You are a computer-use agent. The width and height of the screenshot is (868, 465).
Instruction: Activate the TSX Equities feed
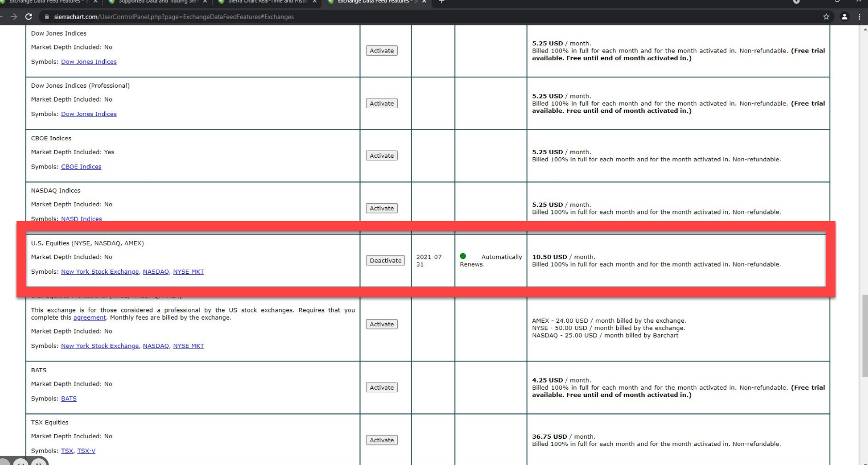[x=382, y=440]
